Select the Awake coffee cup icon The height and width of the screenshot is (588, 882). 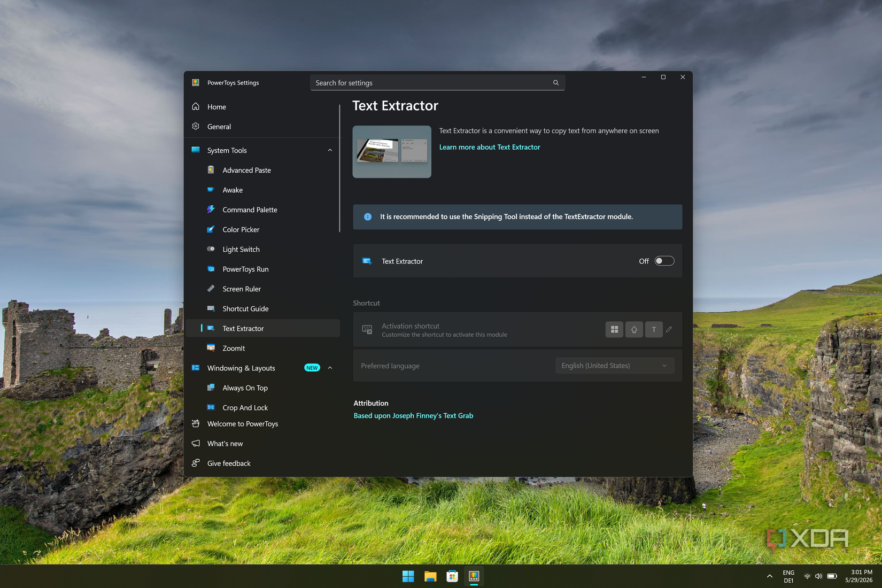tap(211, 190)
